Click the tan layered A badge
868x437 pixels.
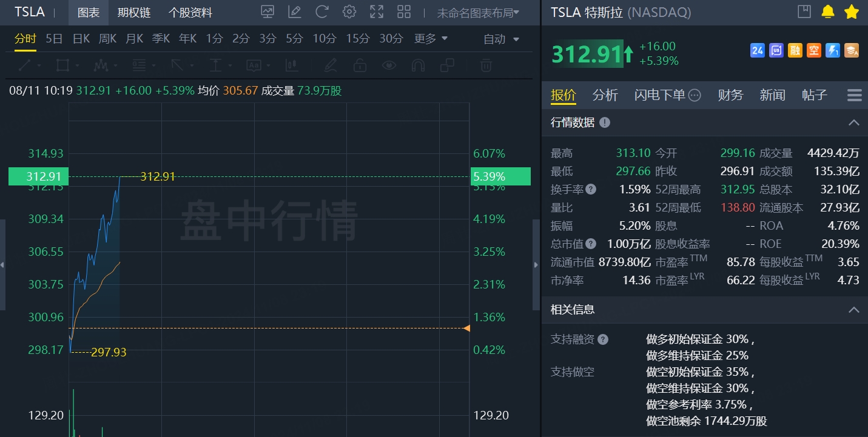[852, 51]
